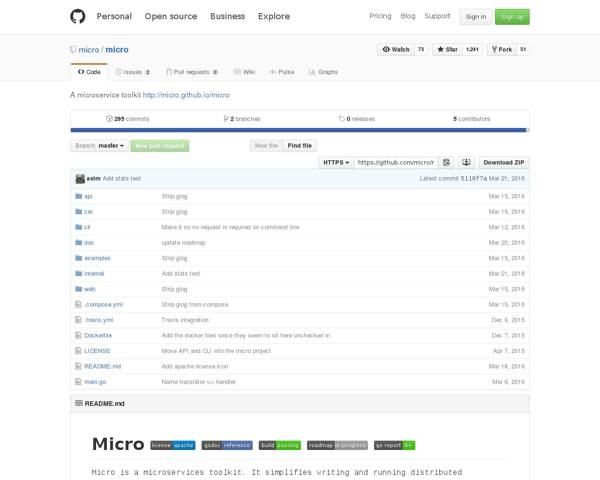Click the GitHub Octocat logo
The width and height of the screenshot is (600, 480).
[78, 16]
